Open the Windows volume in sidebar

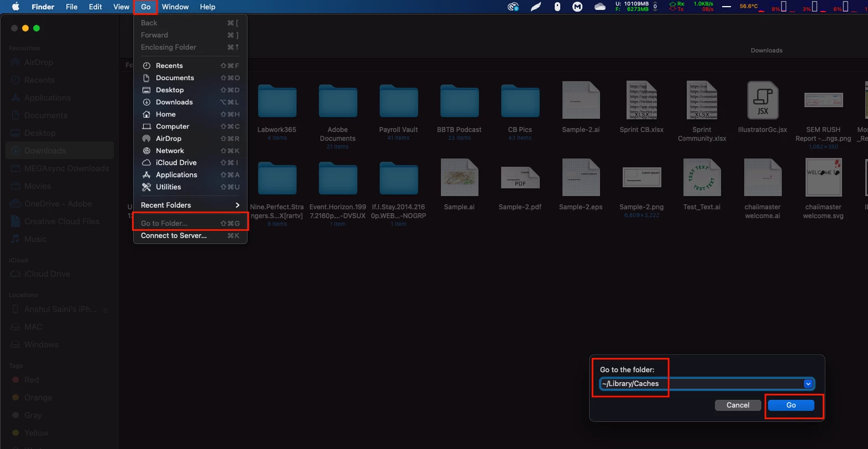click(60, 345)
